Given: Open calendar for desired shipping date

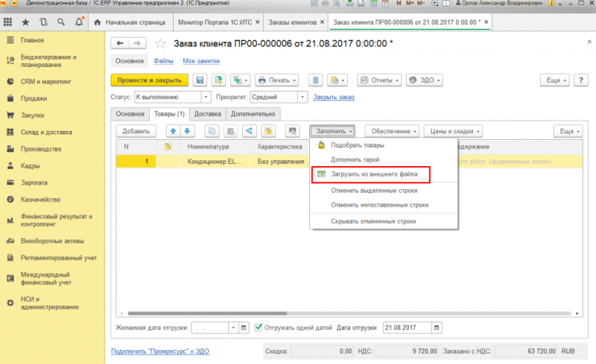Looking at the screenshot, I should (244, 328).
